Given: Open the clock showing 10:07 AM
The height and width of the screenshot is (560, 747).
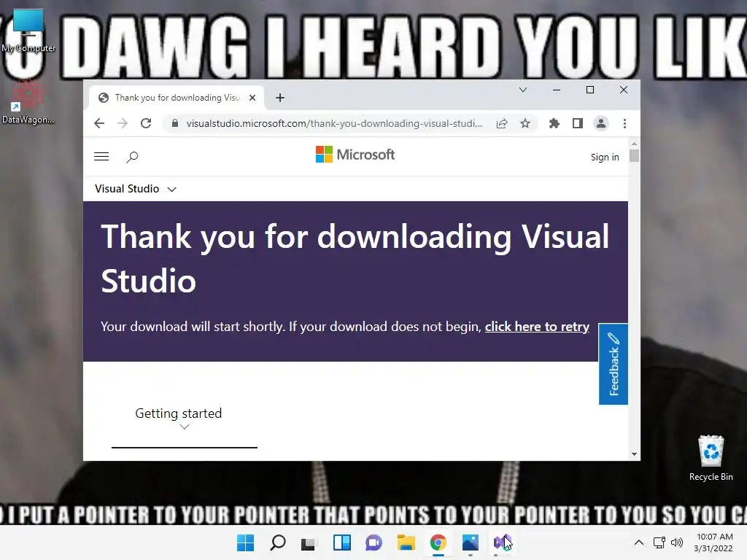Looking at the screenshot, I should tap(713, 542).
